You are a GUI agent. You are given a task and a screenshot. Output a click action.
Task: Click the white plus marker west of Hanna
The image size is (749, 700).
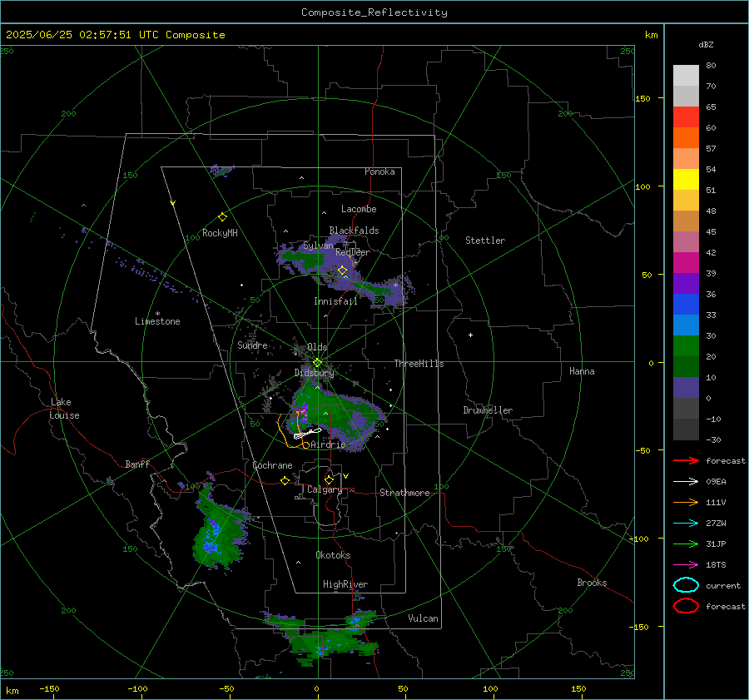(x=470, y=335)
